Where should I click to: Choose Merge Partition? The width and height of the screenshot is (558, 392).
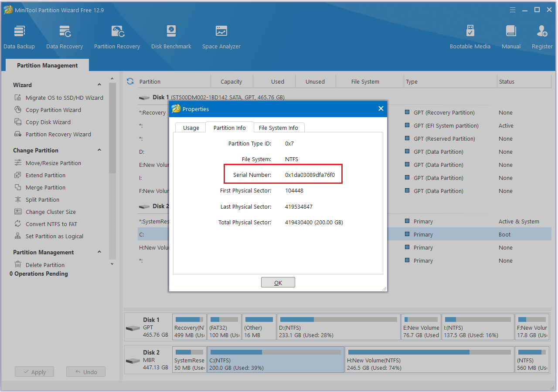(x=40, y=187)
